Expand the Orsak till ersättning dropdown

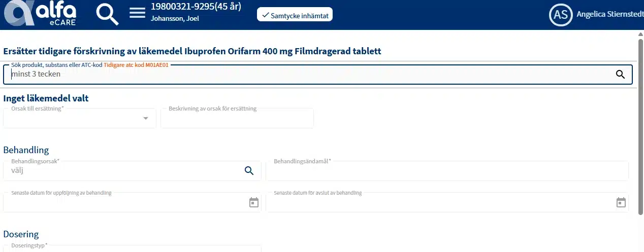click(145, 118)
